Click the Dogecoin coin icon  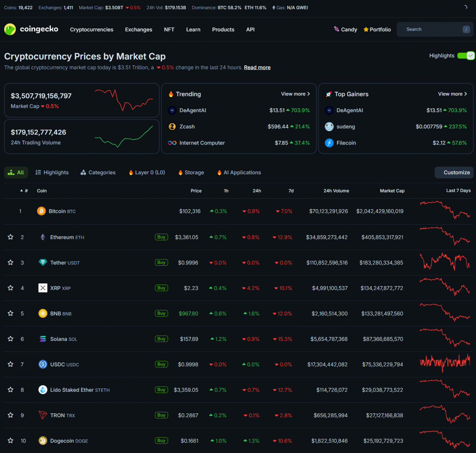click(x=43, y=441)
